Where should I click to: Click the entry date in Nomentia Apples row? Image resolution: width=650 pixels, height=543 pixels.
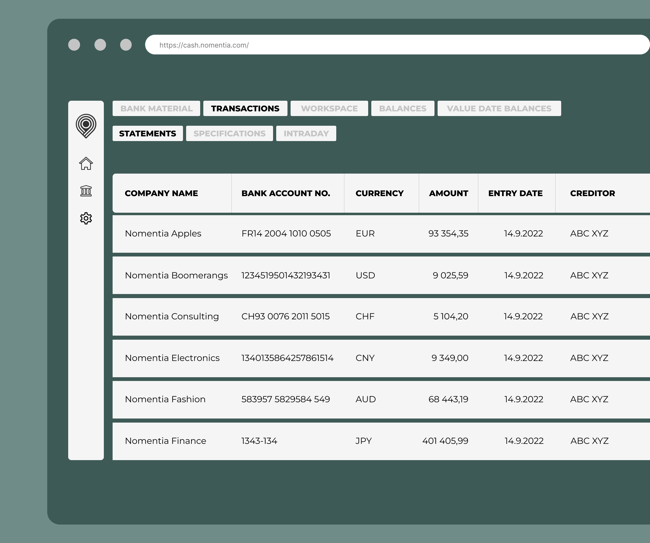[524, 234]
